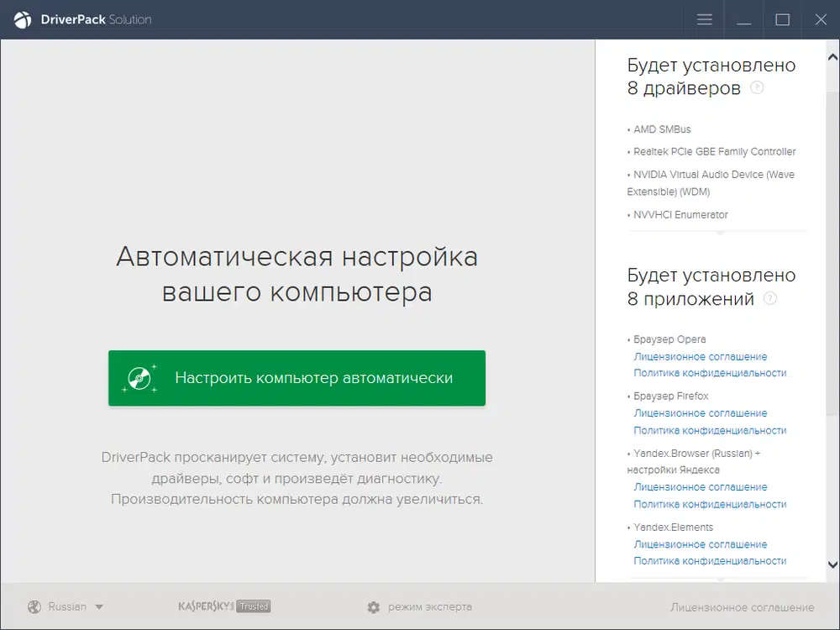Click the sidebar scrollbar thumb

(832, 253)
